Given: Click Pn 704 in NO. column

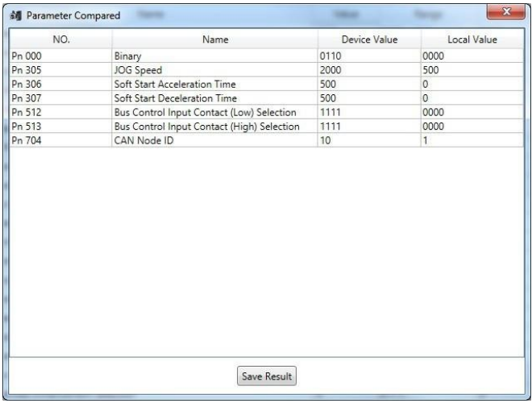Looking at the screenshot, I should 27,140.
